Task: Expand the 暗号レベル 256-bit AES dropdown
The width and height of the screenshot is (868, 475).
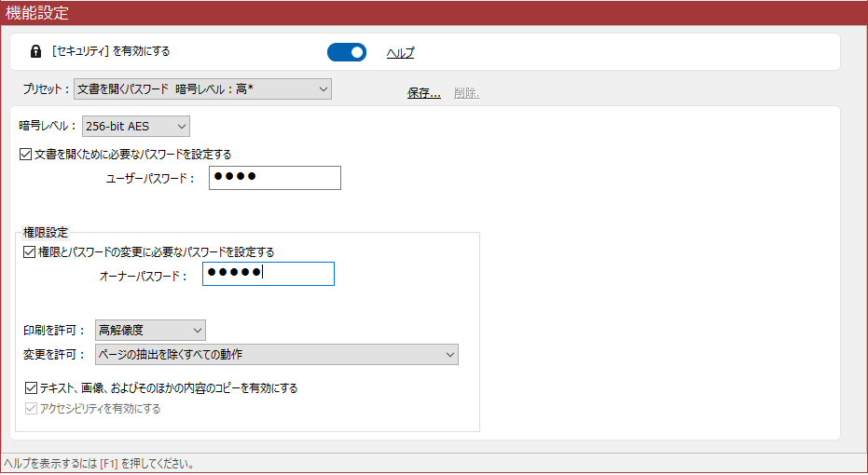Action: (x=136, y=126)
